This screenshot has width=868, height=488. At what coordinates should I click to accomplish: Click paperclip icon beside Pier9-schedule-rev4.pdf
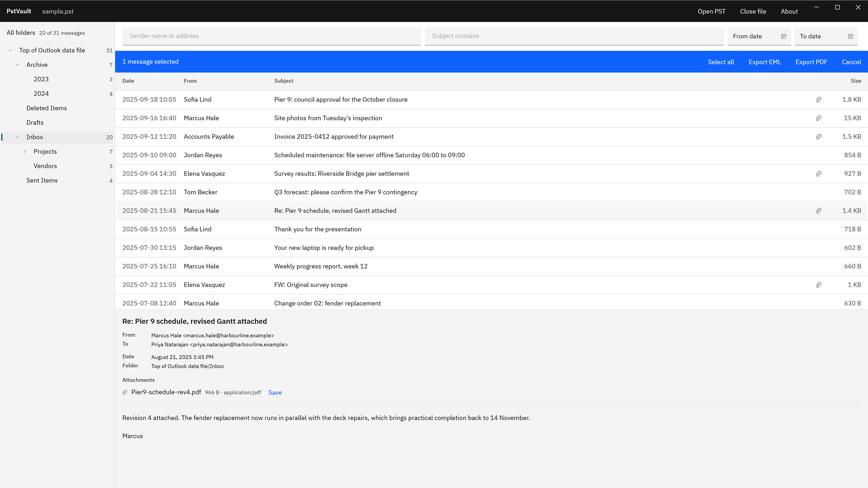point(125,392)
